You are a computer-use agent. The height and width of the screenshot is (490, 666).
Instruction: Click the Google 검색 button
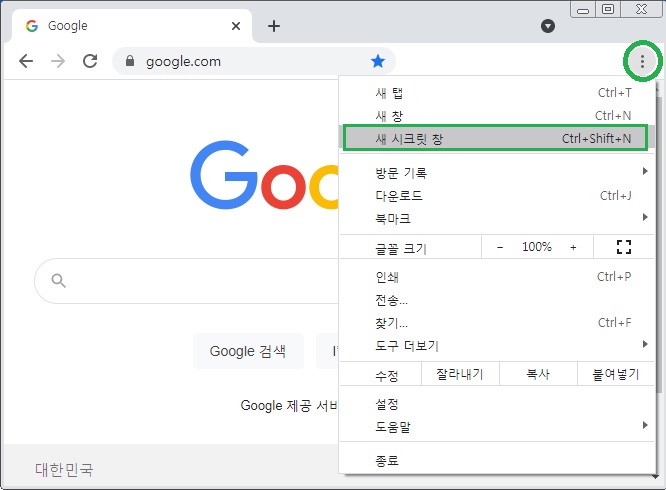248,351
